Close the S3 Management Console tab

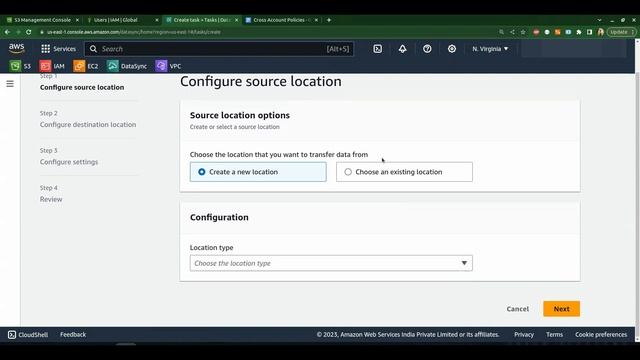(x=77, y=20)
